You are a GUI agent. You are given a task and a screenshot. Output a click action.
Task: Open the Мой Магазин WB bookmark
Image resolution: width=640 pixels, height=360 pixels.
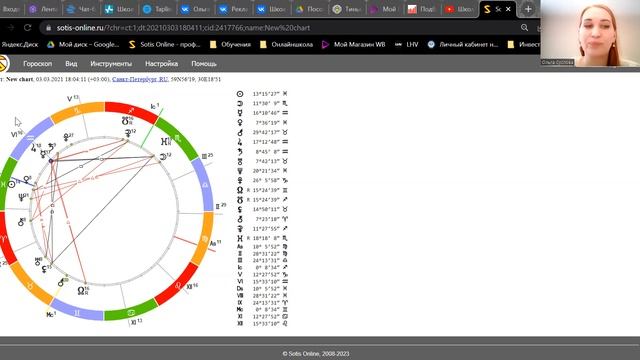(353, 44)
